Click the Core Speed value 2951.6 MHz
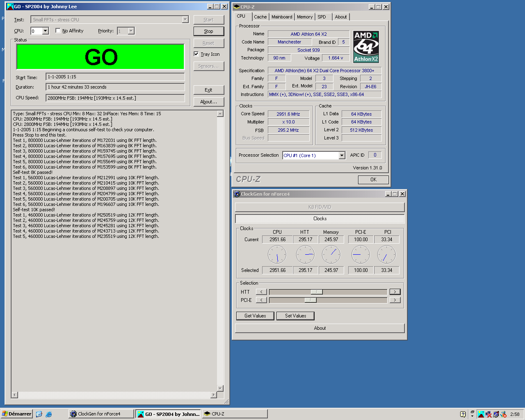The width and height of the screenshot is (525, 420). point(288,114)
